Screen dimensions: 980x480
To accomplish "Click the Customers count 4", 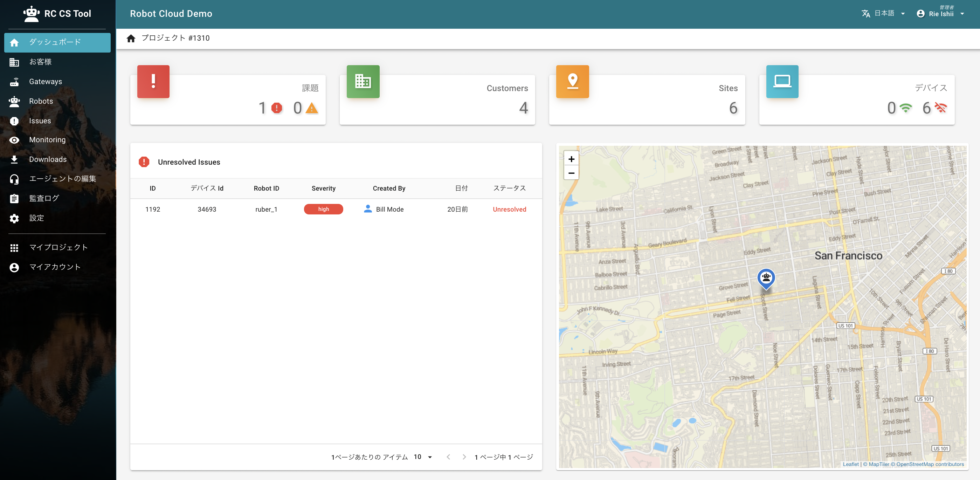I will point(524,108).
